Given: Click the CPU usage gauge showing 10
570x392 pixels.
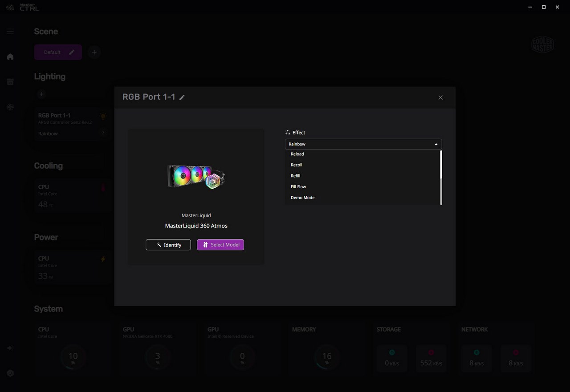Looking at the screenshot, I should click(73, 357).
